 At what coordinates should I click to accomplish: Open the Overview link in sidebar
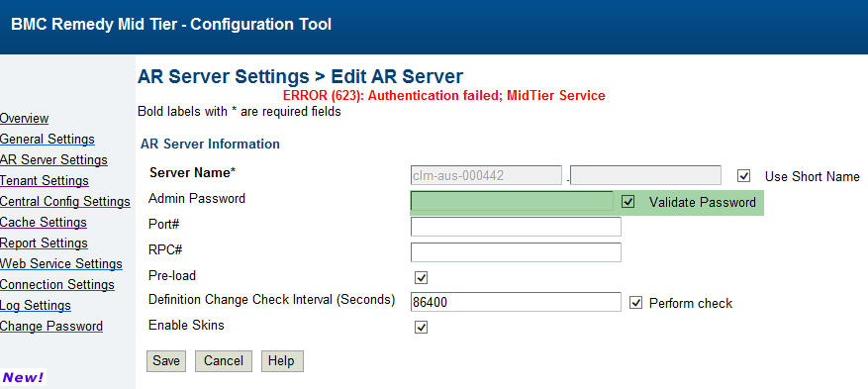tap(25, 119)
